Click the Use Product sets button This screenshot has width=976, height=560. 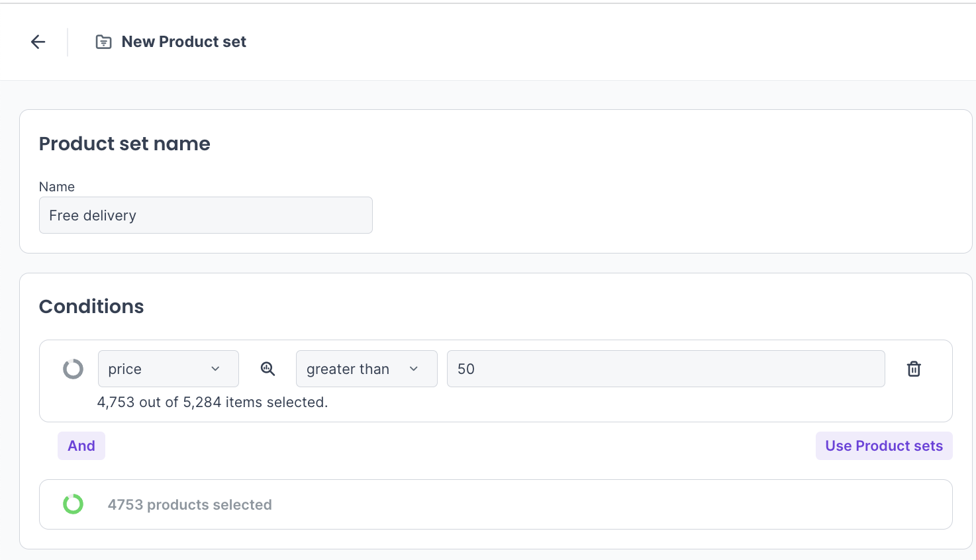pos(883,446)
